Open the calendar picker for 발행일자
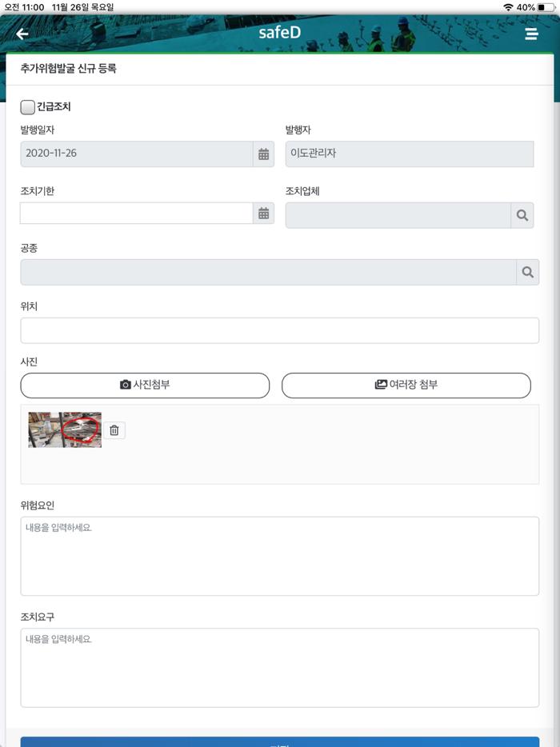Image resolution: width=560 pixels, height=747 pixels. click(263, 154)
